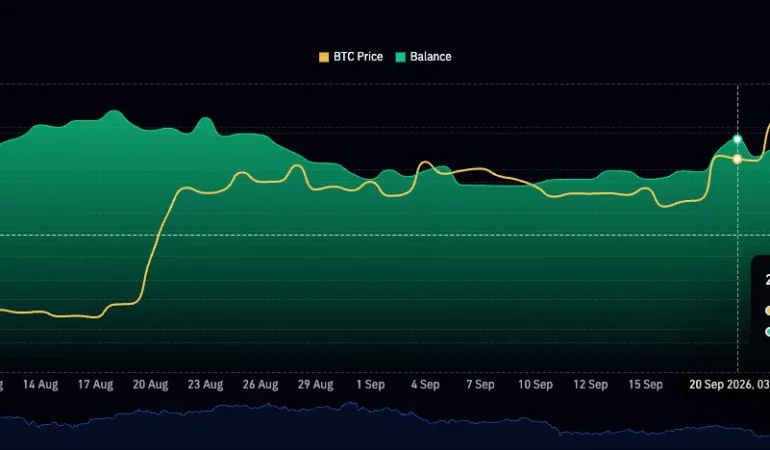The height and width of the screenshot is (450, 770).
Task: Toggle the BTC Price legend series
Action: click(351, 57)
